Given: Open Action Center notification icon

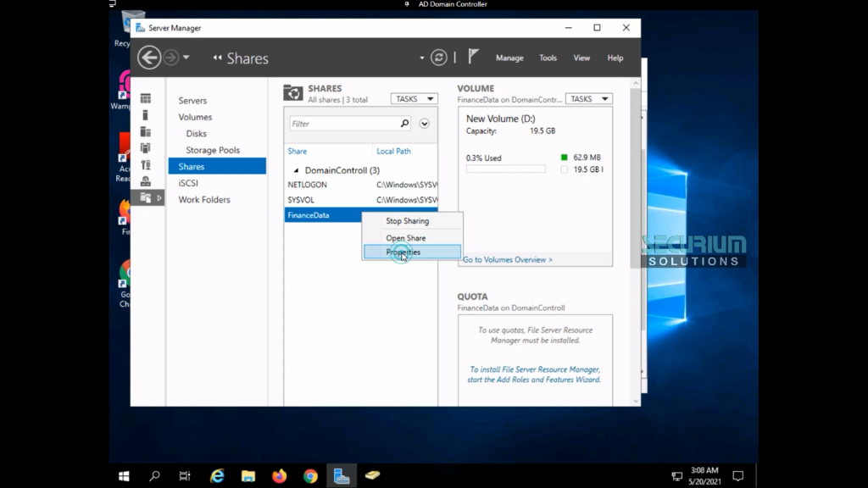Looking at the screenshot, I should pyautogui.click(x=738, y=476).
